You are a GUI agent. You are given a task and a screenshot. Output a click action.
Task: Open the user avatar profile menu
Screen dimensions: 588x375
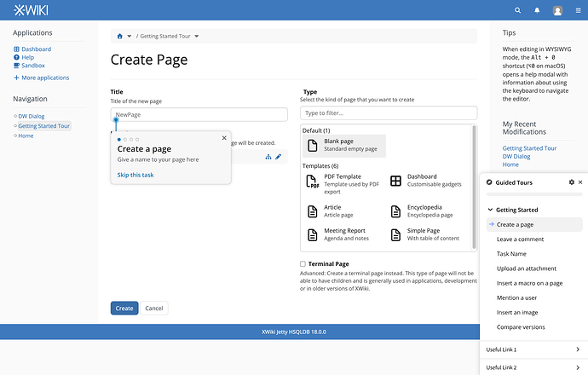pos(557,10)
